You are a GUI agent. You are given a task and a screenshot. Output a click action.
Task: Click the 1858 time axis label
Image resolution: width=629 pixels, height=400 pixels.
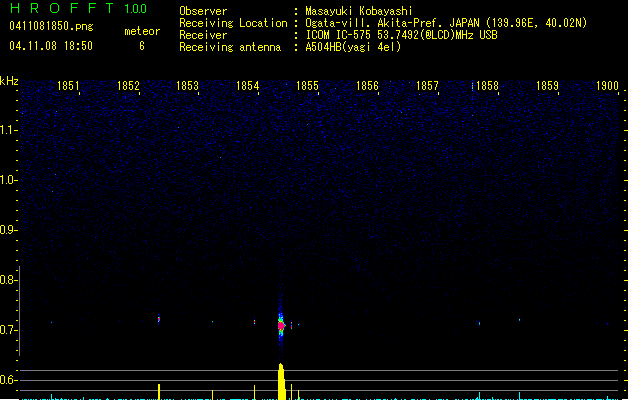point(487,86)
